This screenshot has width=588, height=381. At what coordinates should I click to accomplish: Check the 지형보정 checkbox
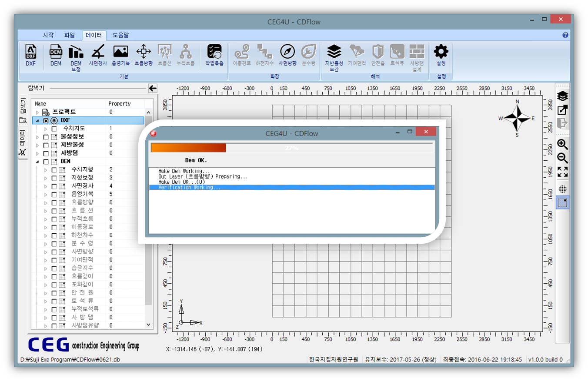54,178
